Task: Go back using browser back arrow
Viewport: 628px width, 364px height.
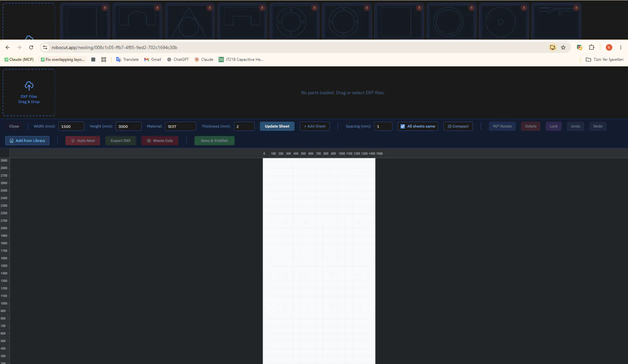Action: click(8, 47)
